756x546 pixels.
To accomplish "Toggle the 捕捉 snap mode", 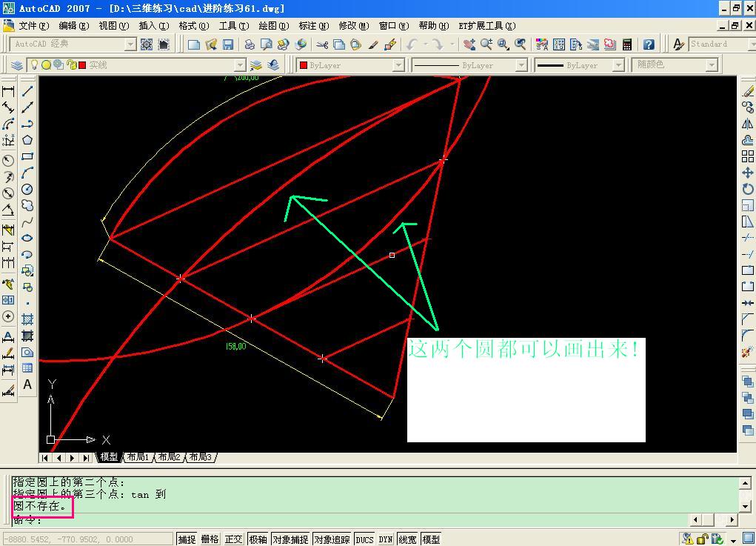I will pyautogui.click(x=187, y=539).
